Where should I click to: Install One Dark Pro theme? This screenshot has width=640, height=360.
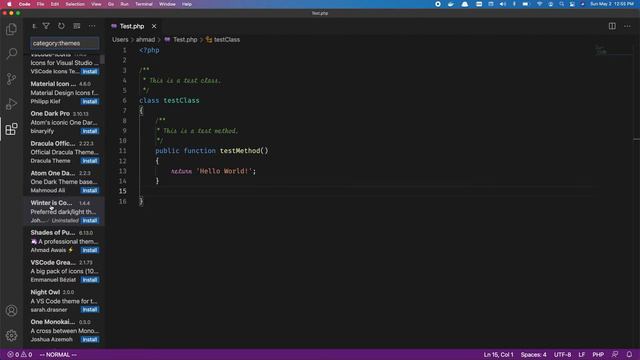click(x=89, y=131)
